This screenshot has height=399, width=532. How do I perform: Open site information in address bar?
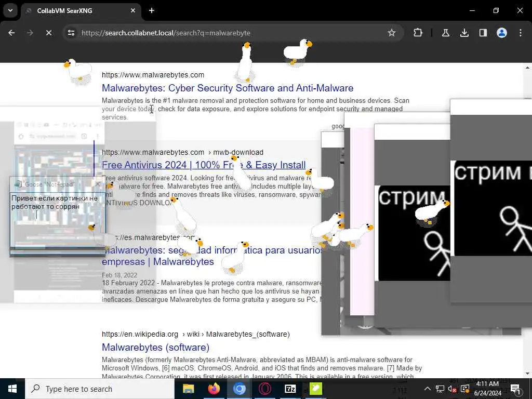[71, 33]
